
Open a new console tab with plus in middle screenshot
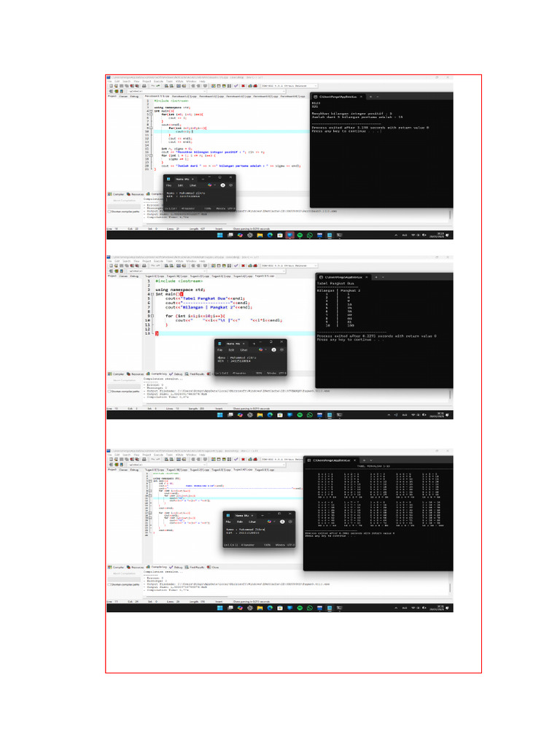376,276
